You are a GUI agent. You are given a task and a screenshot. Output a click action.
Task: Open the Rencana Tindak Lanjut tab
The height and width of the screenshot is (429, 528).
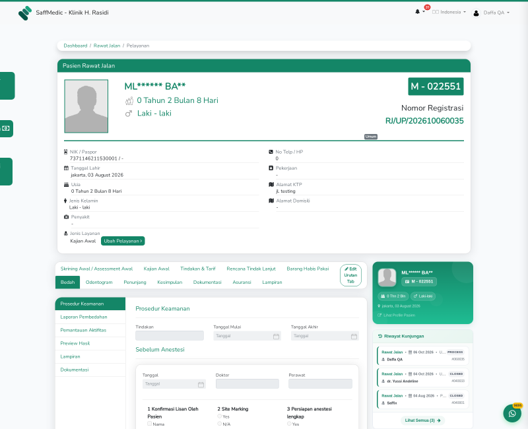pyautogui.click(x=251, y=269)
